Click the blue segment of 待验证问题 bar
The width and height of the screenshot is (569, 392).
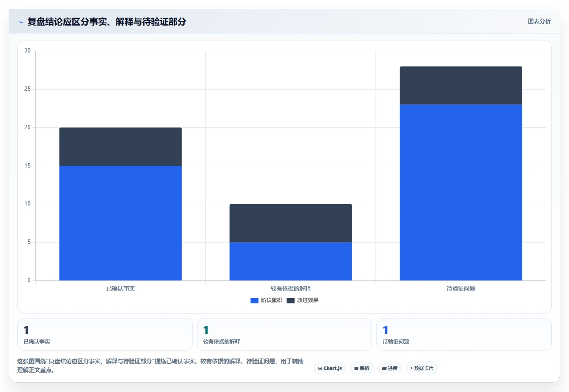tap(461, 192)
